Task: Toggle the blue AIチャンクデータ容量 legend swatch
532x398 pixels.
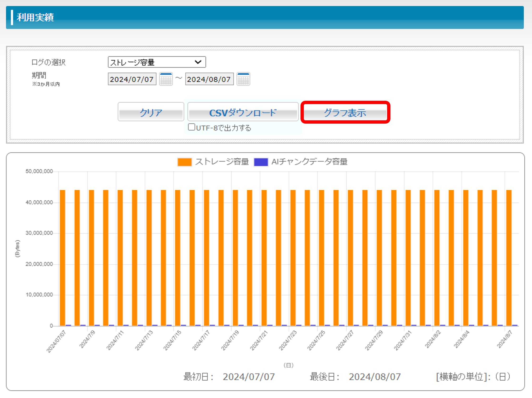Action: (261, 162)
